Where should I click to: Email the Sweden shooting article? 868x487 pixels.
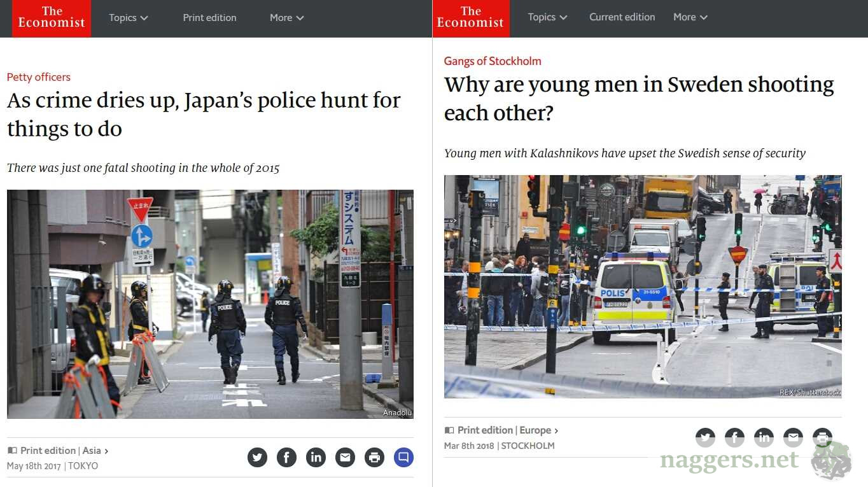point(793,437)
